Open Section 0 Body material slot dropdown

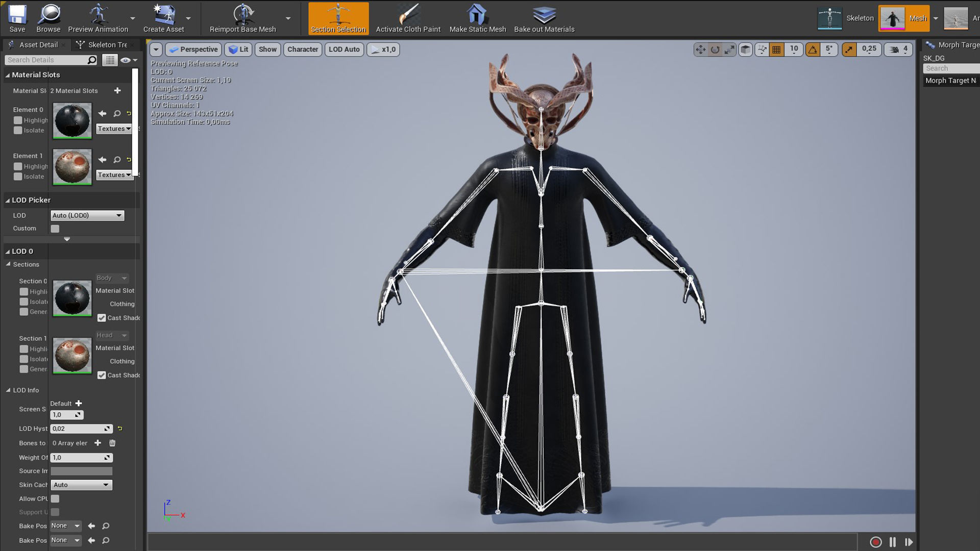coord(112,278)
